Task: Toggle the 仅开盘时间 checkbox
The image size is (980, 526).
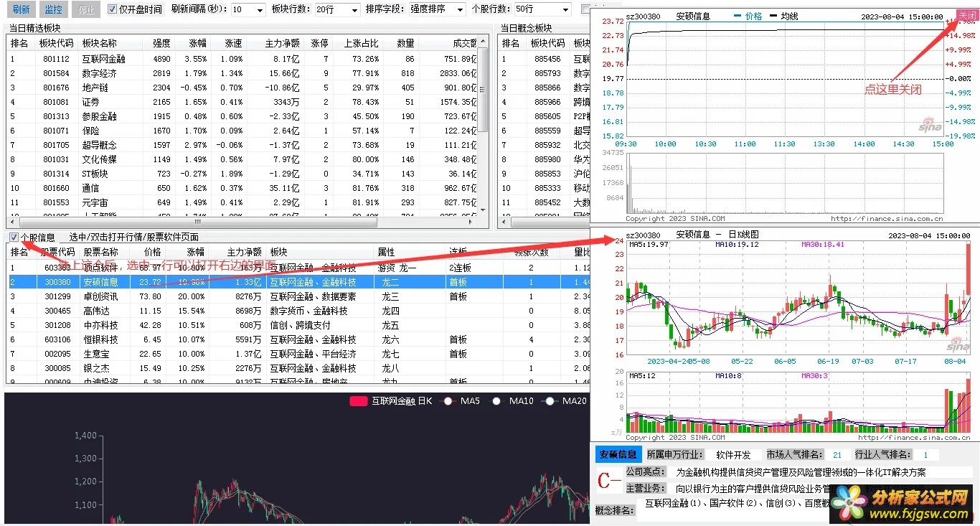Action: click(x=113, y=9)
